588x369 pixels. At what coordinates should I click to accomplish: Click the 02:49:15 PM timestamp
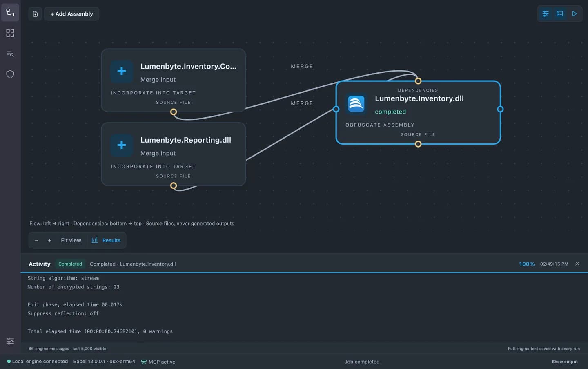click(554, 264)
